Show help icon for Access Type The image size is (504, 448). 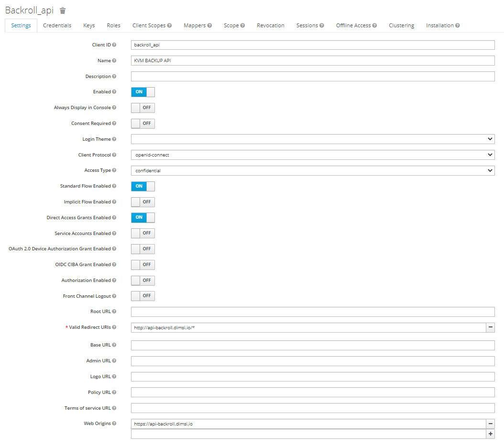tap(114, 170)
